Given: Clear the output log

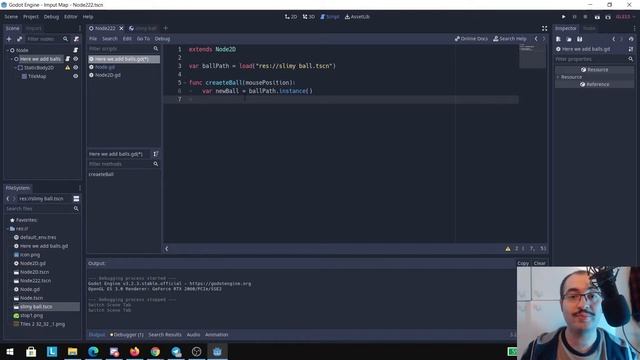Looking at the screenshot, I should (540, 263).
